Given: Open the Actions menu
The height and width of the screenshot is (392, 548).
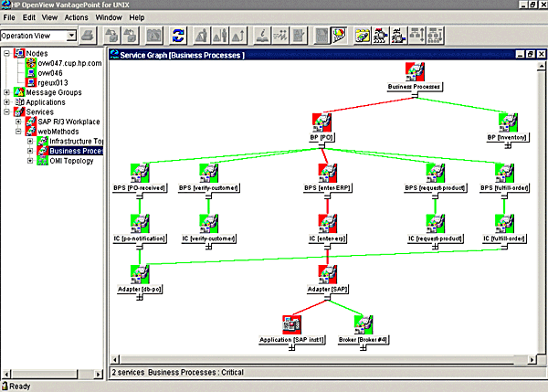Looking at the screenshot, I should [77, 17].
